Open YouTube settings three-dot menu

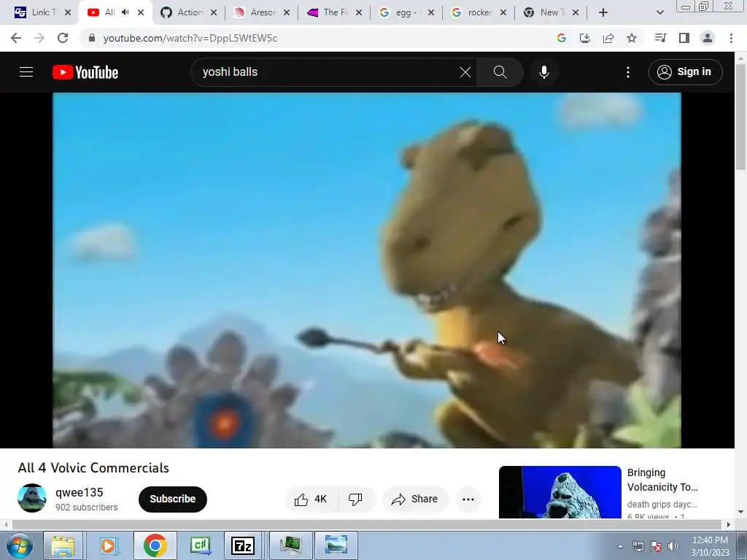tap(628, 72)
